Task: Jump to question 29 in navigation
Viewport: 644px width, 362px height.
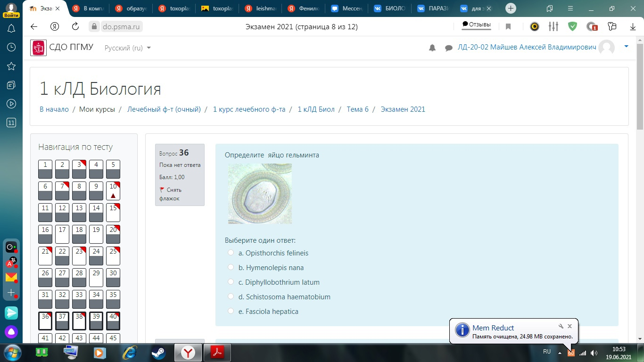Action: (96, 278)
